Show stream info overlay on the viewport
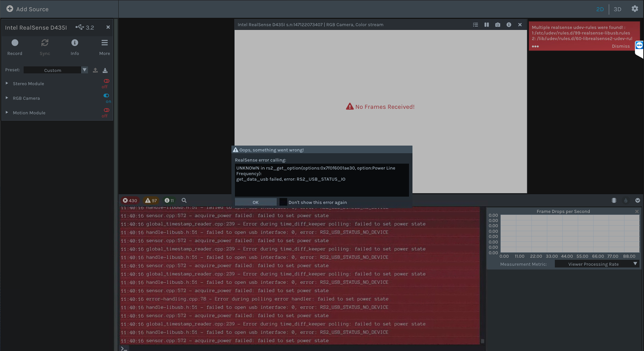Viewport: 644px width, 351px height. pos(509,25)
